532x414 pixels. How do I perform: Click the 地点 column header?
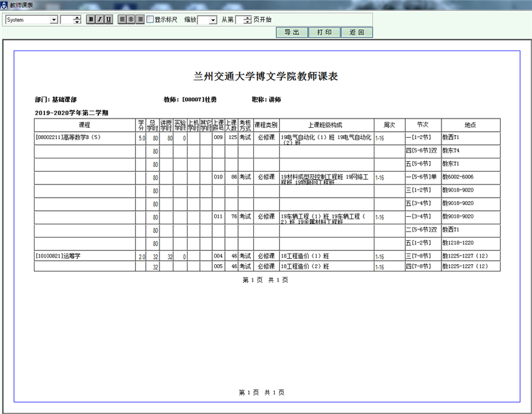tap(470, 125)
